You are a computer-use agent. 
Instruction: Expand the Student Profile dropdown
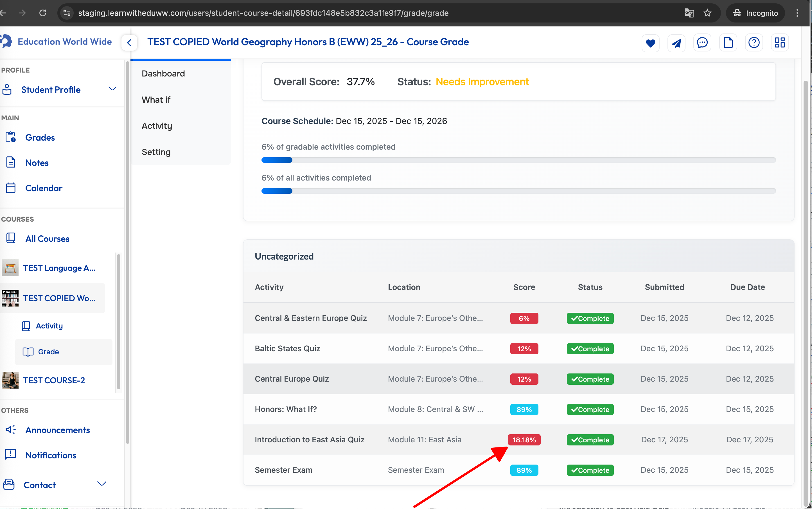pyautogui.click(x=112, y=89)
